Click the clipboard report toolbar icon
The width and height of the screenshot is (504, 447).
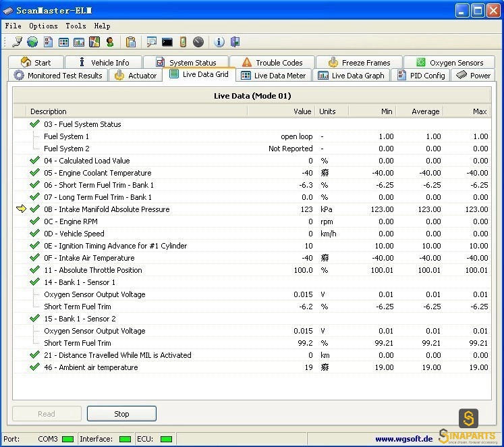131,42
